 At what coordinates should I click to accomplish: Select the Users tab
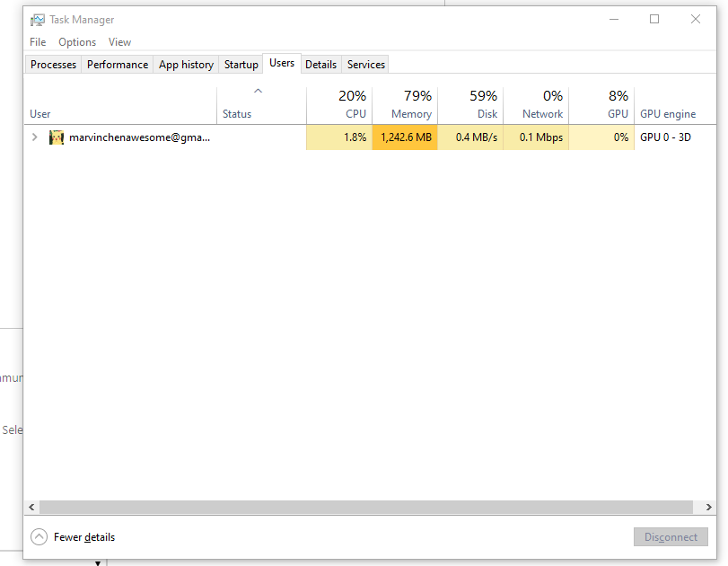tap(282, 63)
